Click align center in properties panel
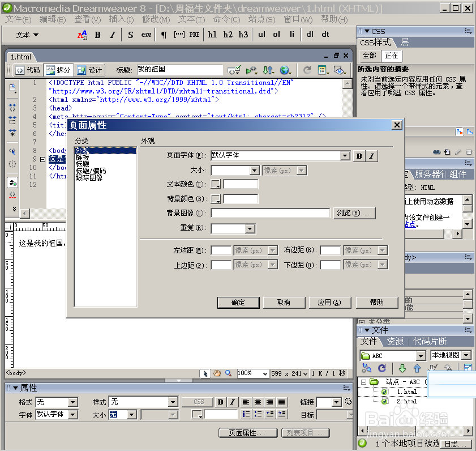The image size is (476, 451). [258, 402]
